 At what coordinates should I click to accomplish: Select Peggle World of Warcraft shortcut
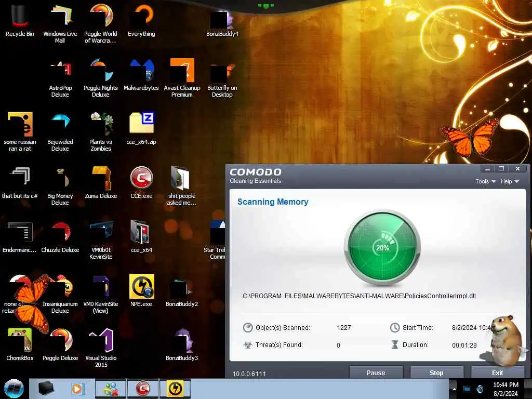100,23
